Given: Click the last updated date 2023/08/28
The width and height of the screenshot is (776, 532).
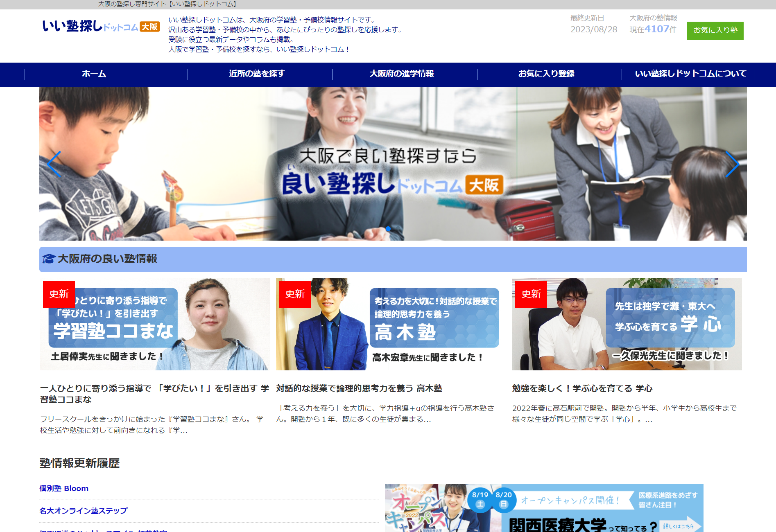Looking at the screenshot, I should click(x=594, y=29).
